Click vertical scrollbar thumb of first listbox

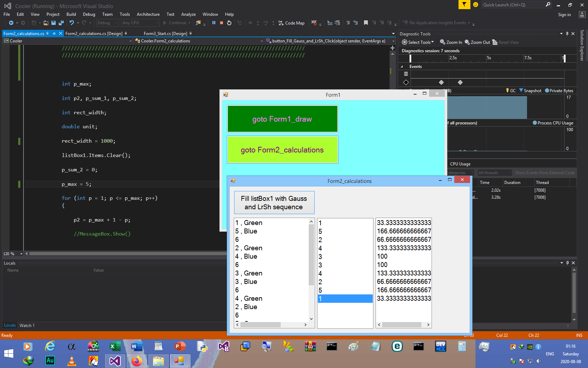pyautogui.click(x=311, y=255)
